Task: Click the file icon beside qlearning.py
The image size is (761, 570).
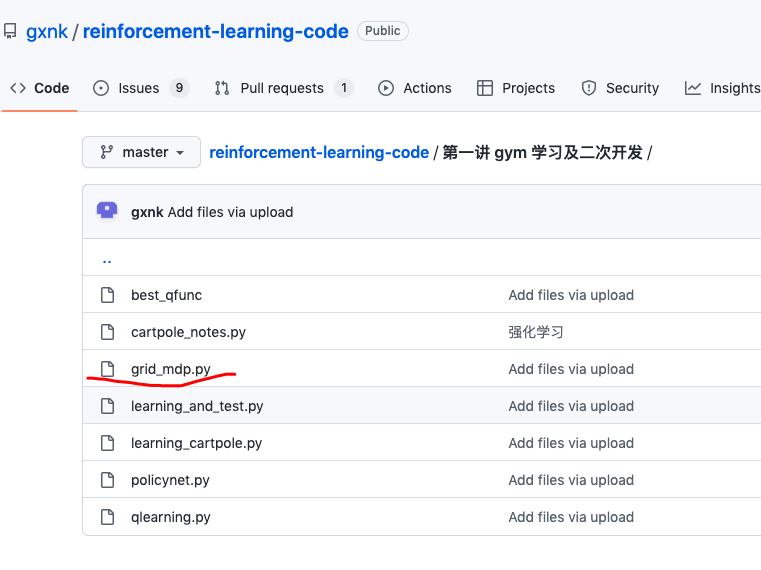Action: point(107,517)
